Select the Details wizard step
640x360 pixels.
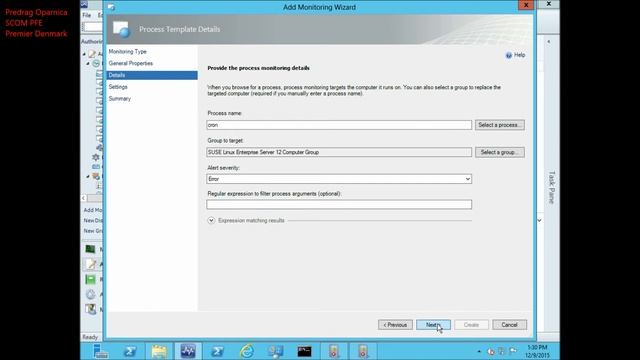(x=152, y=75)
